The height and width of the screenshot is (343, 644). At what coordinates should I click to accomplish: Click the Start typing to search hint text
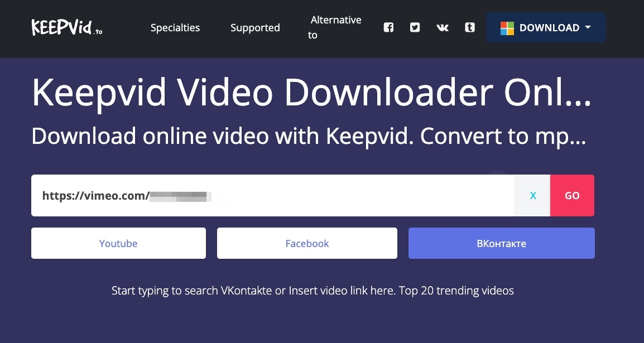click(313, 291)
